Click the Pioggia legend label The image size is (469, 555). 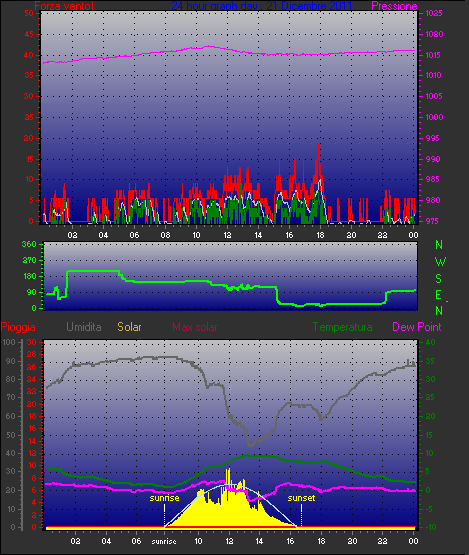[x=18, y=327]
